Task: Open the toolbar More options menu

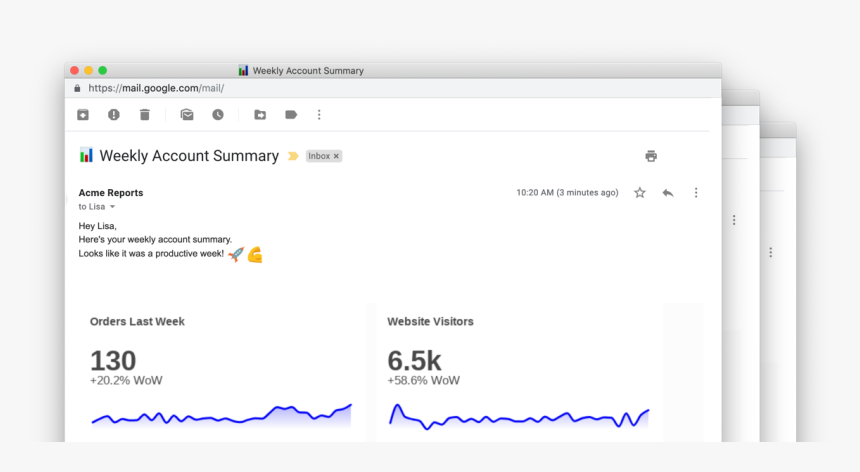Action: [x=319, y=115]
